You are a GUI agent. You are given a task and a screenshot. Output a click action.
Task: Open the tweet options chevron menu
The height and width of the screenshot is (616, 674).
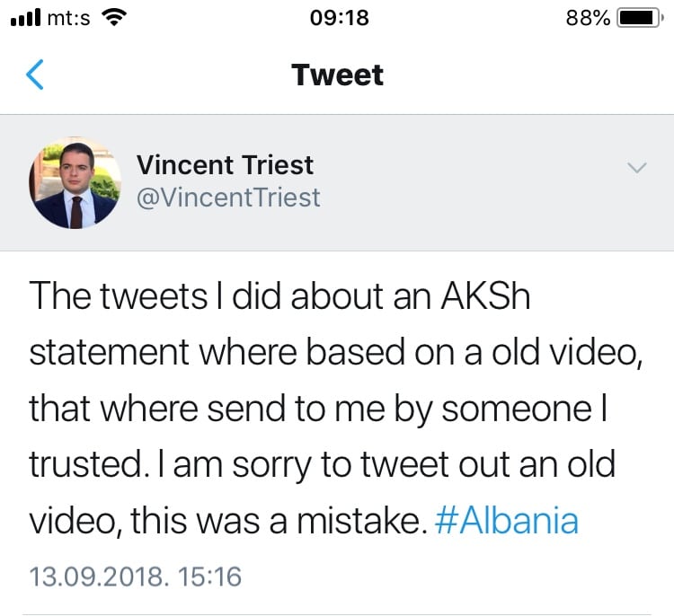click(x=636, y=168)
